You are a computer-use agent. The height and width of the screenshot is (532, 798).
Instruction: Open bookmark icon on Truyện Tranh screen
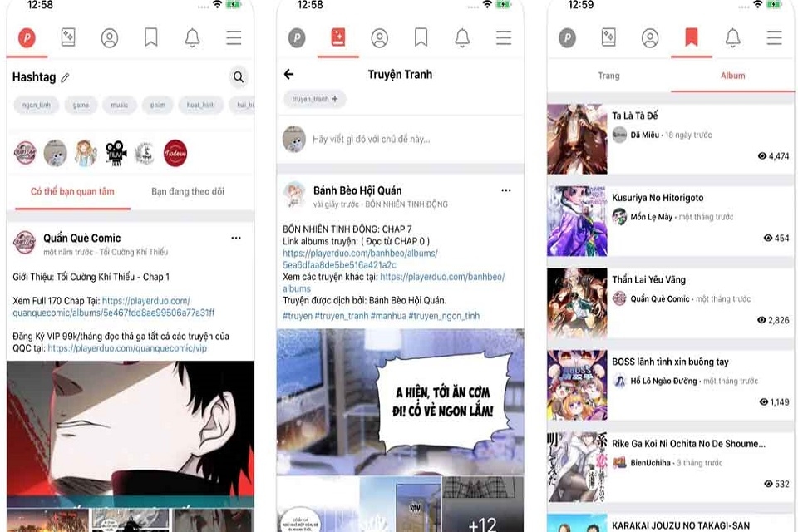tap(421, 37)
